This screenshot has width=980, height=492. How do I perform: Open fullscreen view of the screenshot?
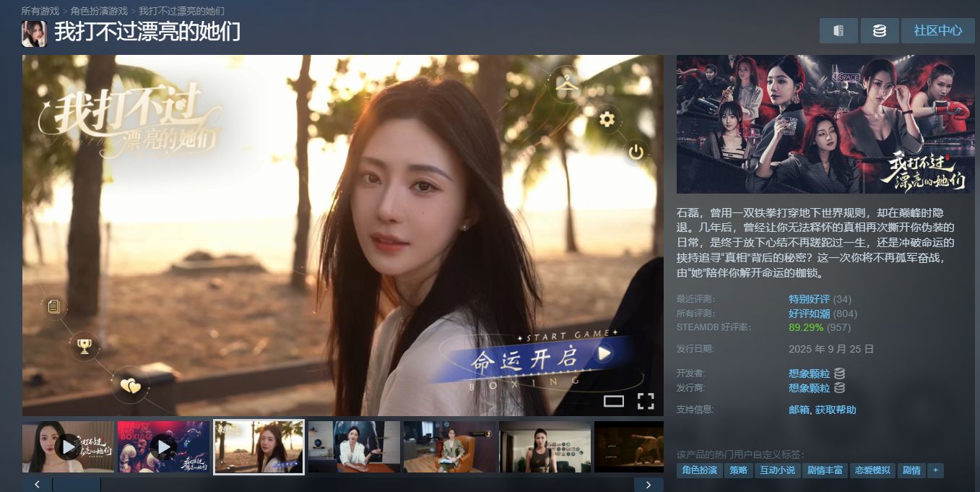(x=646, y=401)
